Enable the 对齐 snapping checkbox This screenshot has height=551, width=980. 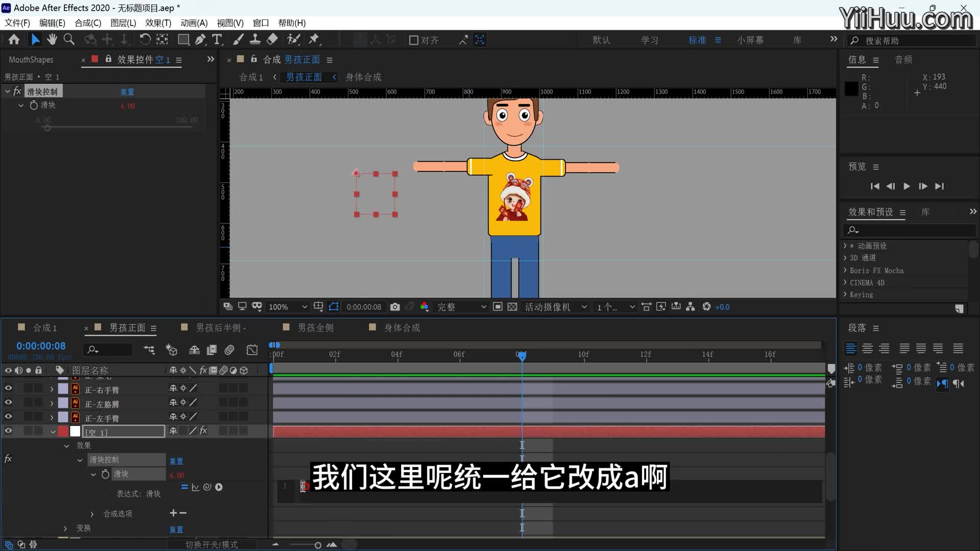414,40
